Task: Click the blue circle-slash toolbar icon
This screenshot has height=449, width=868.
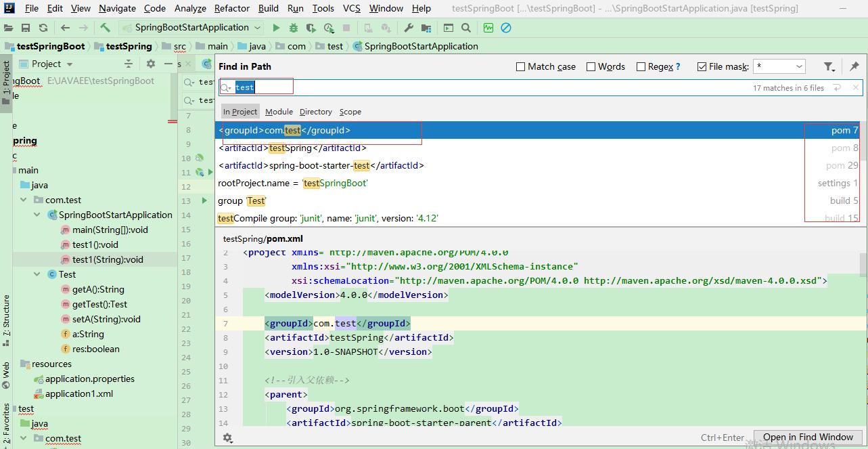Action: (506, 28)
